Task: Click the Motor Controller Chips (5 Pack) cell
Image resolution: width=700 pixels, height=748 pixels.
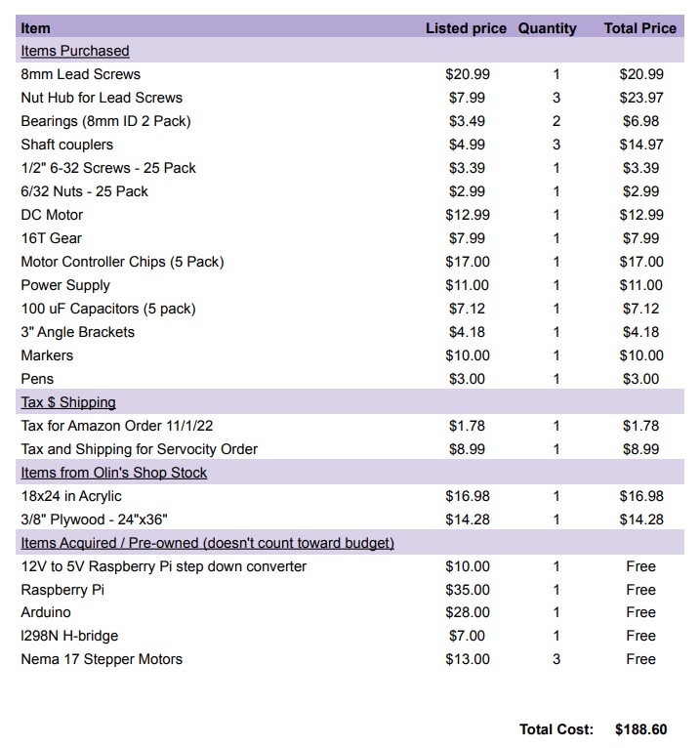Action: pos(122,262)
